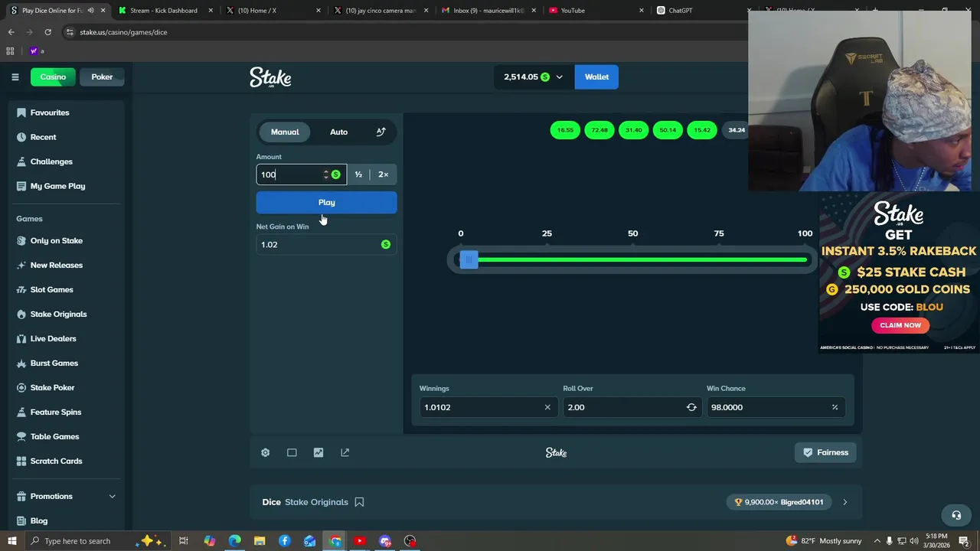
Task: Switch to Manual betting mode
Action: click(285, 132)
